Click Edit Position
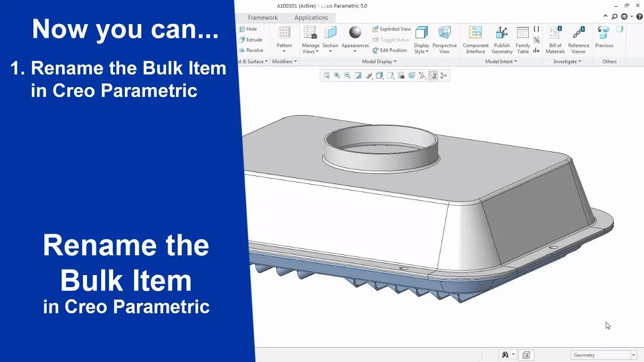 [x=389, y=50]
